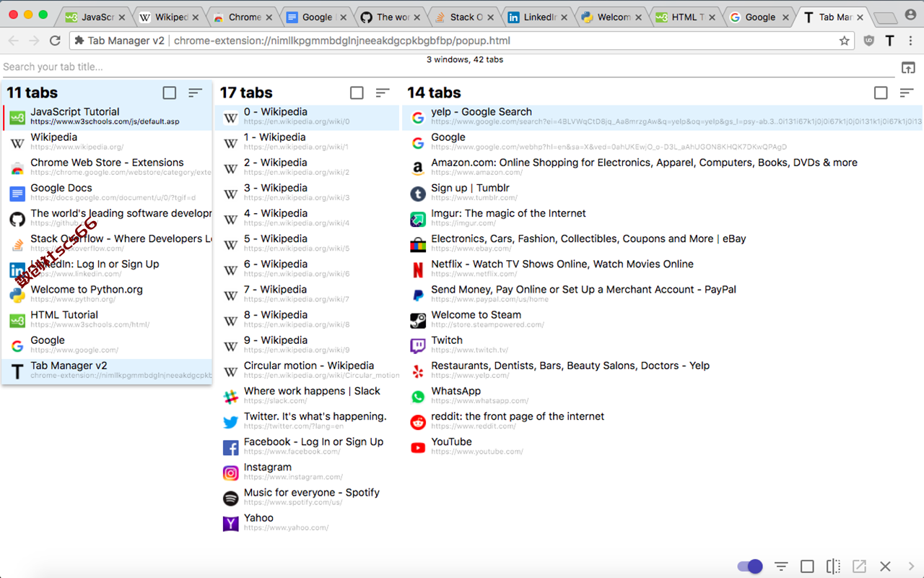Click the open-in-new-window icon beside search bar
The height and width of the screenshot is (578, 924).
coord(908,67)
